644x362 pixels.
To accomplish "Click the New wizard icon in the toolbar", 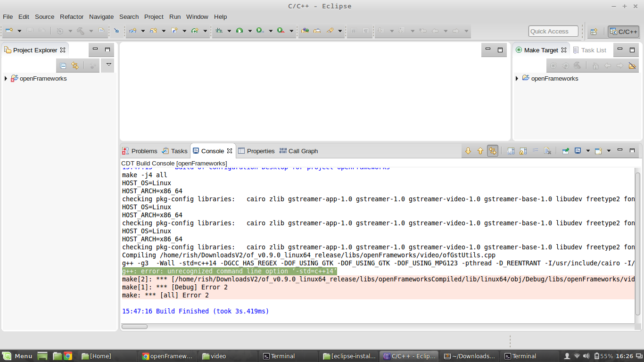I will [9, 31].
